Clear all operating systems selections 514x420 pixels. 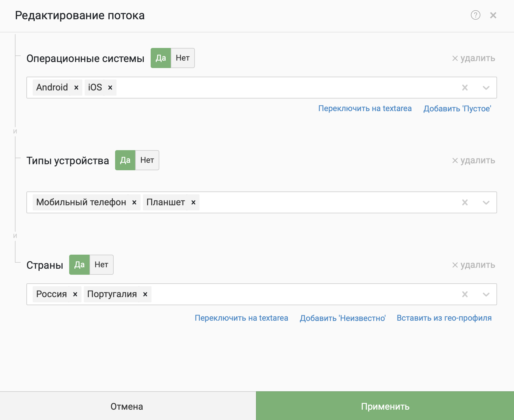(x=465, y=88)
